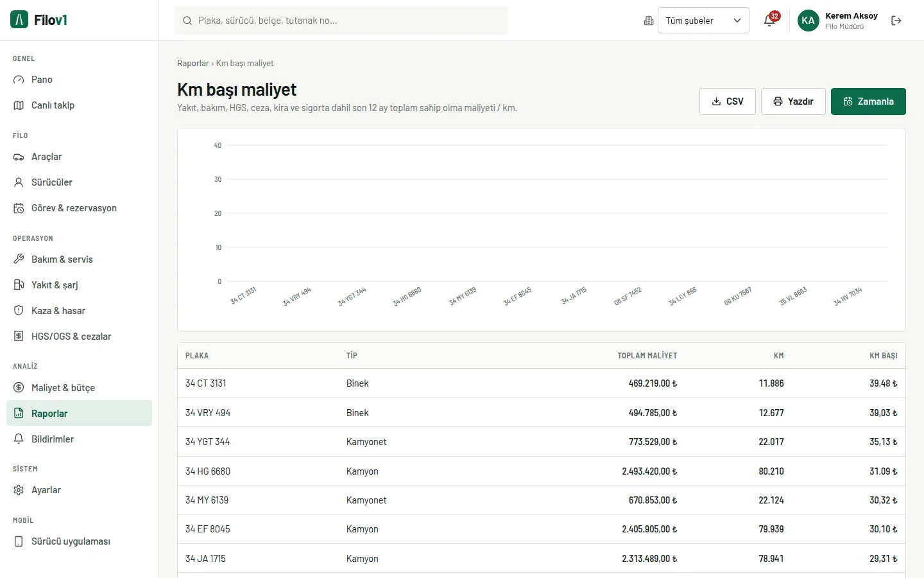Click the 34 EF 8045 plate cell
The width and height of the screenshot is (924, 578).
(208, 529)
